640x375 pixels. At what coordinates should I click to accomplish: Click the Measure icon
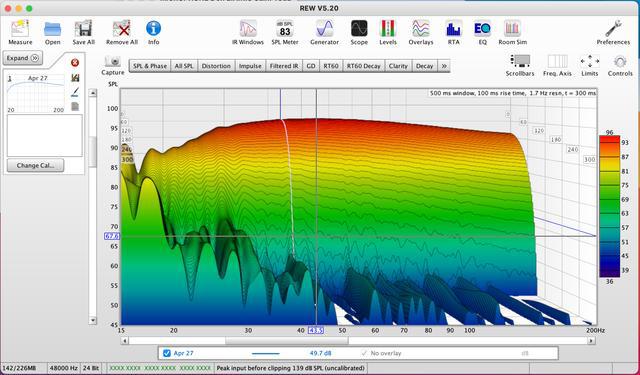coord(20,32)
